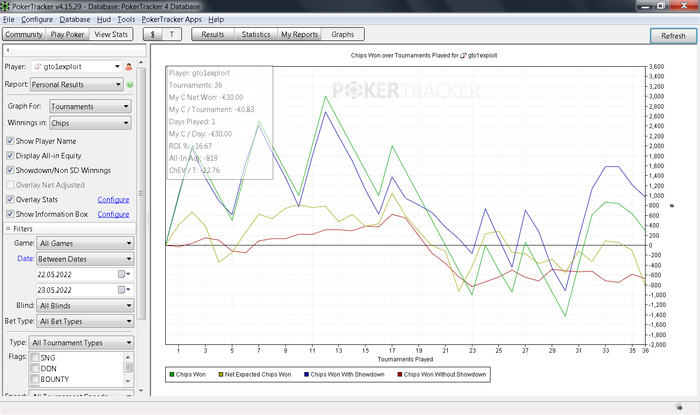Switch to the Statistics tab
700x415 pixels.
256,34
